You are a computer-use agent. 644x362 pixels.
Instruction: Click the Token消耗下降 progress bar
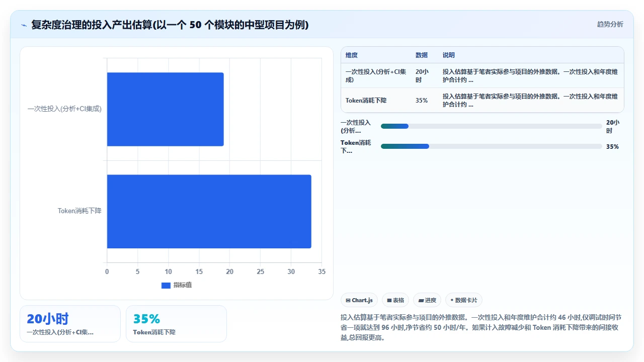pos(491,146)
